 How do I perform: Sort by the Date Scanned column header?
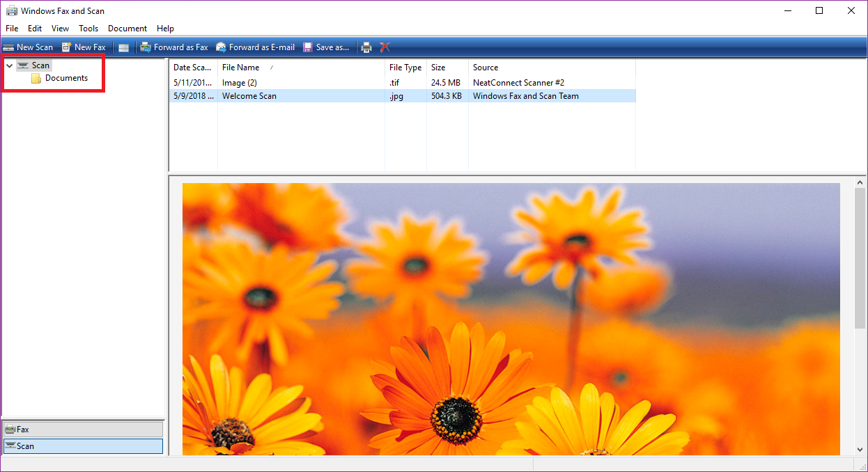coord(193,68)
